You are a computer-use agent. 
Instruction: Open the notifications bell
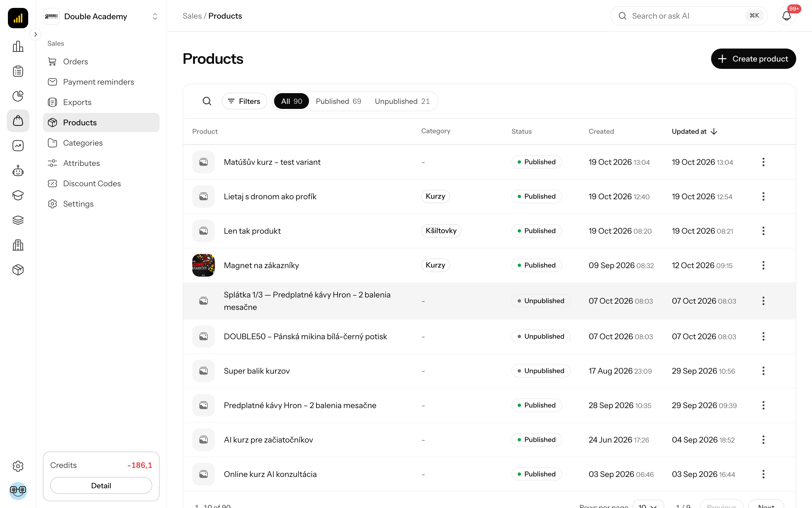pyautogui.click(x=787, y=16)
